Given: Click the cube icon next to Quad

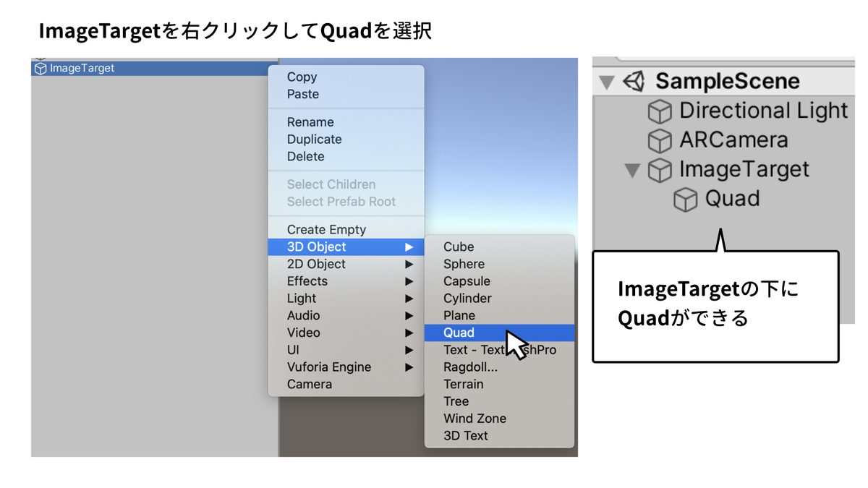Looking at the screenshot, I should click(x=686, y=199).
